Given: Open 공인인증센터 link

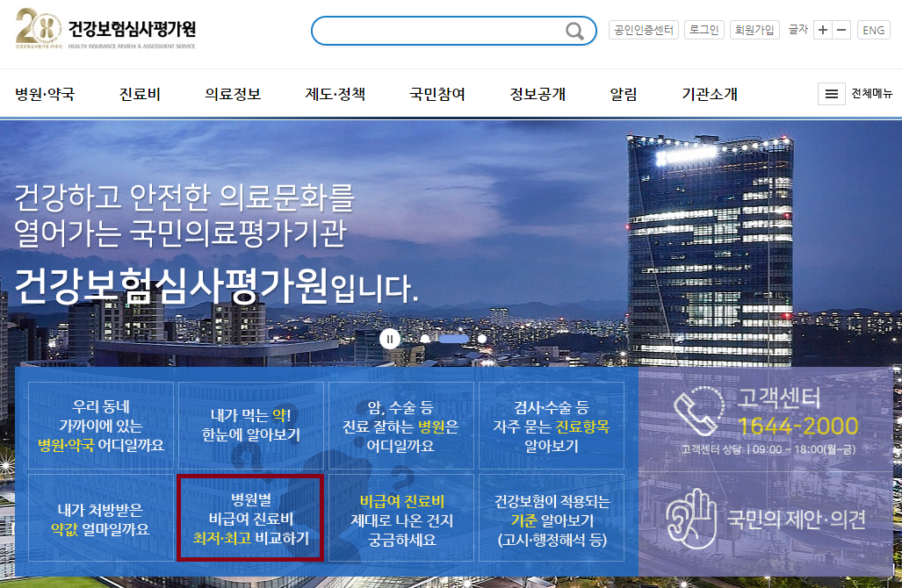Looking at the screenshot, I should (644, 30).
